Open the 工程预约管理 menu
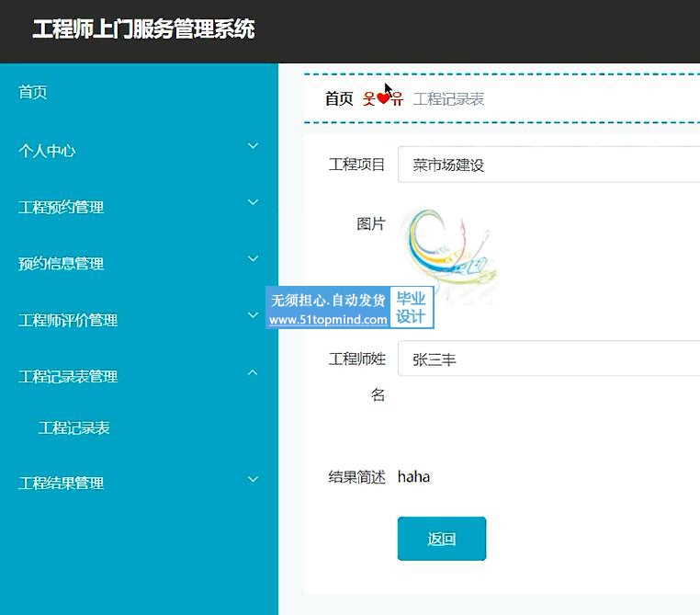 pyautogui.click(x=61, y=207)
